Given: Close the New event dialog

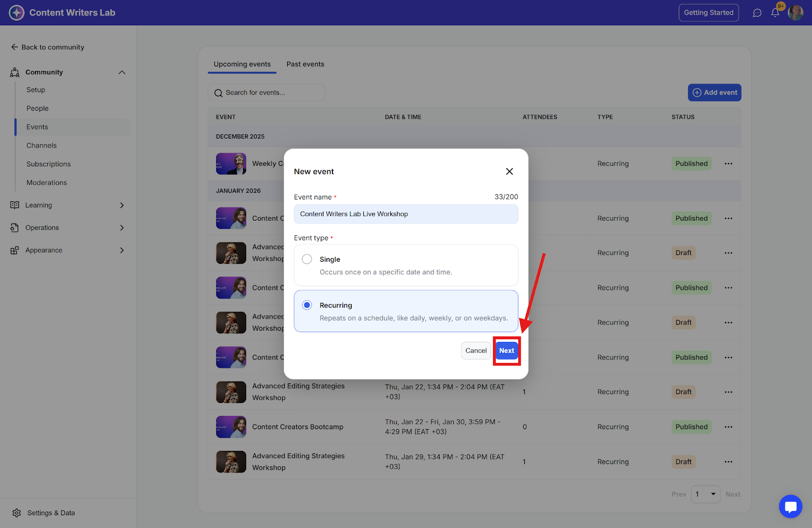Looking at the screenshot, I should pyautogui.click(x=509, y=171).
